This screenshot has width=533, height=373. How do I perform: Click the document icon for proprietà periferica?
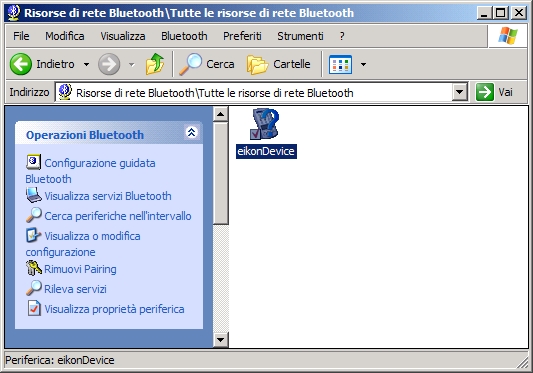[x=34, y=308]
